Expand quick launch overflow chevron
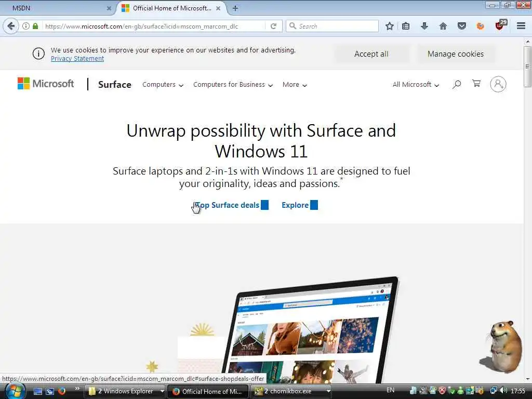 click(x=77, y=389)
